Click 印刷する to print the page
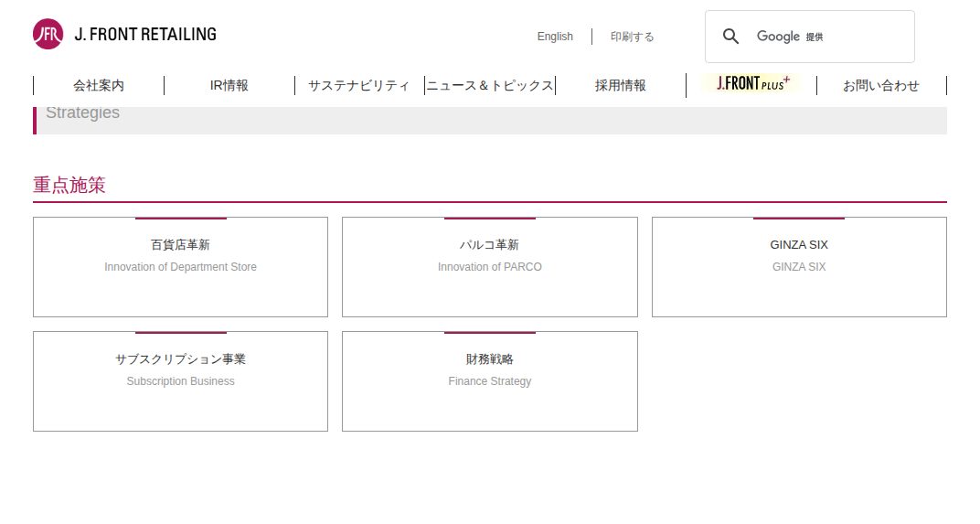 pyautogui.click(x=632, y=37)
